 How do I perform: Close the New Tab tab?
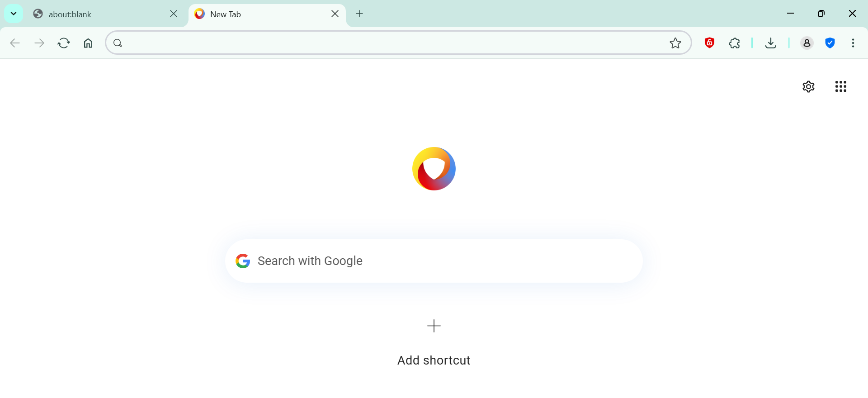pos(335,14)
